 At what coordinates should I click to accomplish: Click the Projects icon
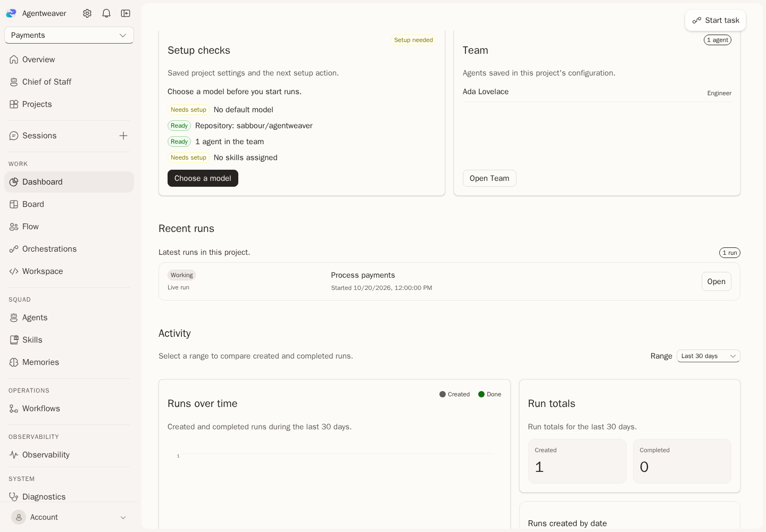tap(14, 104)
